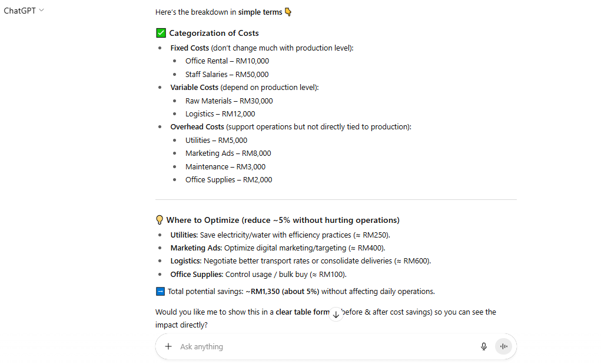Click the pointing-hand emoji after simple terms
Viewport: 601px width, 364px height.
(x=287, y=11)
